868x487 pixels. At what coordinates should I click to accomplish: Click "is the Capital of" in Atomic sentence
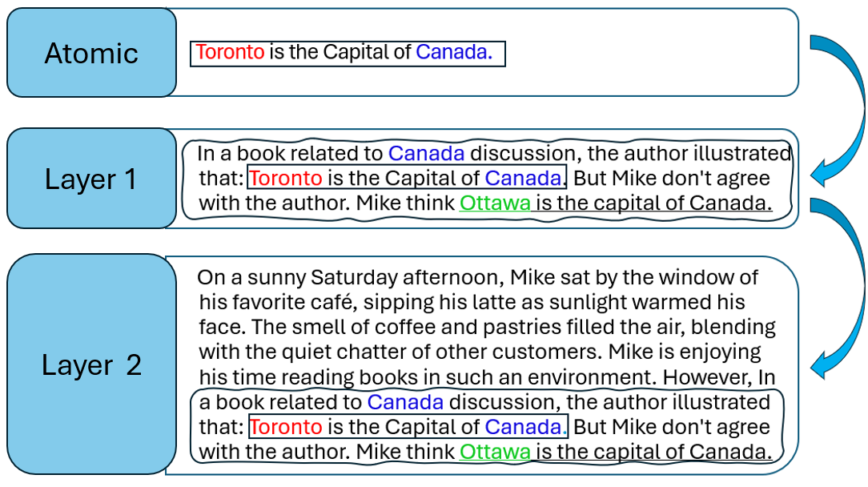[x=340, y=53]
